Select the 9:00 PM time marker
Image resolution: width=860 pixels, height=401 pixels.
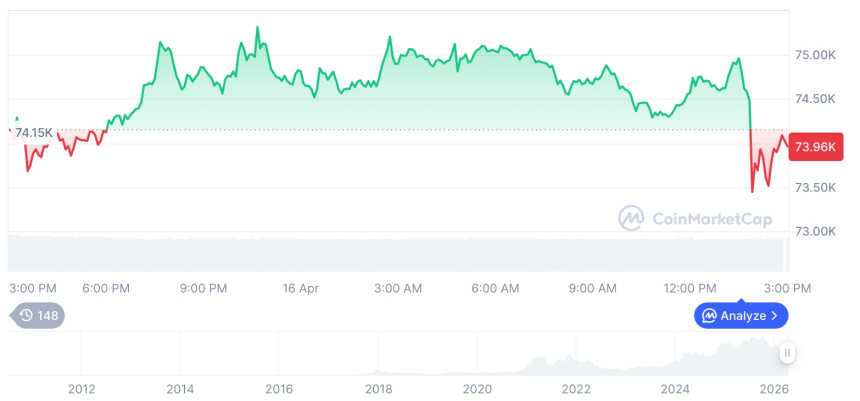203,288
